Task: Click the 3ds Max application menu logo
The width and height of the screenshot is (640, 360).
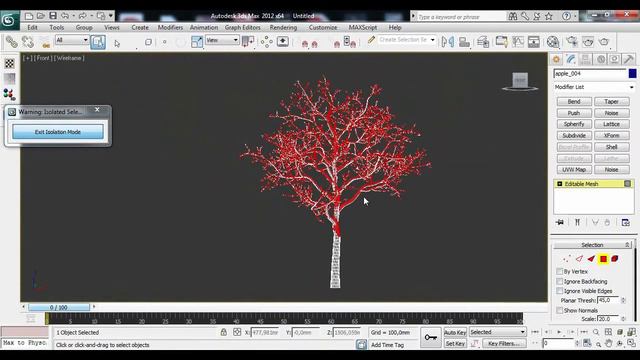Action: pos(9,20)
